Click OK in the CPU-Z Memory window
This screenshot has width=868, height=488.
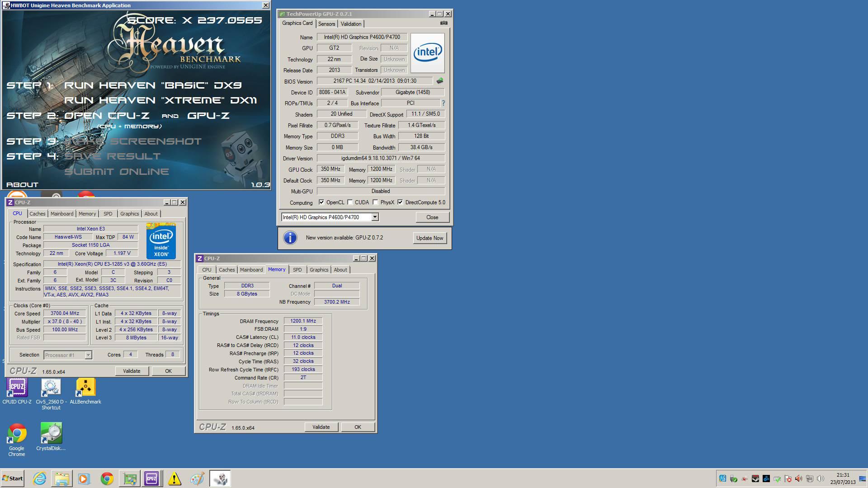click(x=358, y=427)
